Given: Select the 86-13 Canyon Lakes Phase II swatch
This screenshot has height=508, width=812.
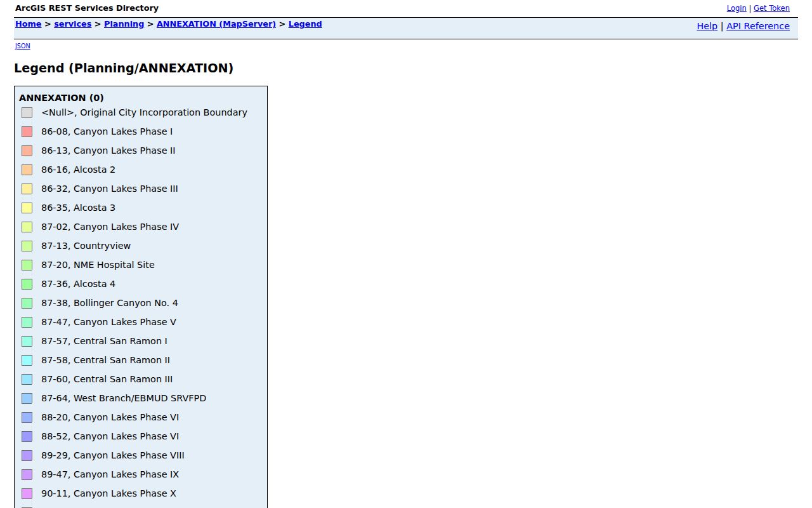Looking at the screenshot, I should 27,150.
